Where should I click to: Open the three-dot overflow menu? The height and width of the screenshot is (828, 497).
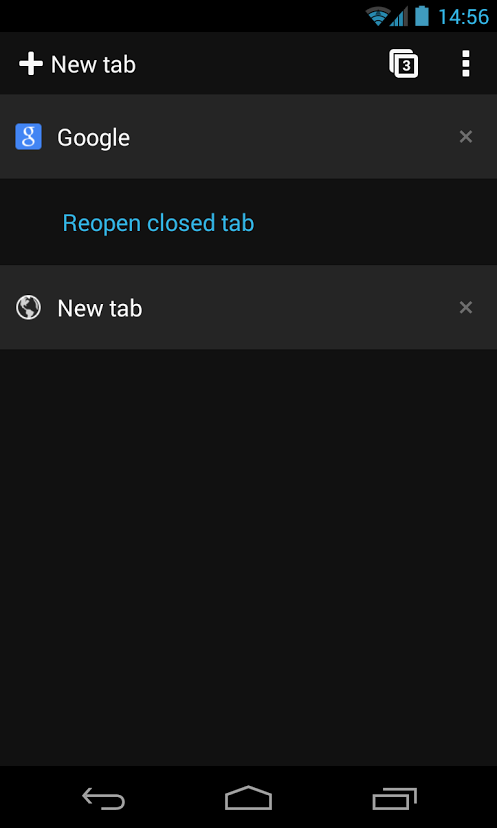pos(465,64)
